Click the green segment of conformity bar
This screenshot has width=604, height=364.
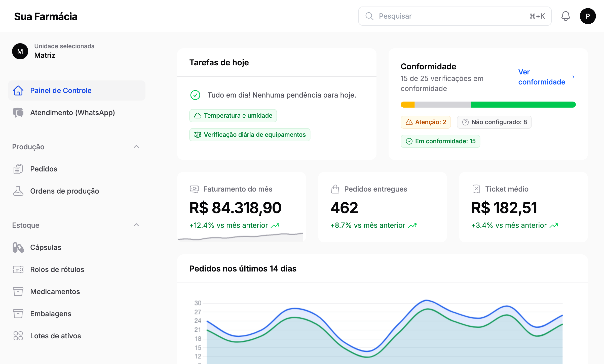[x=523, y=105]
